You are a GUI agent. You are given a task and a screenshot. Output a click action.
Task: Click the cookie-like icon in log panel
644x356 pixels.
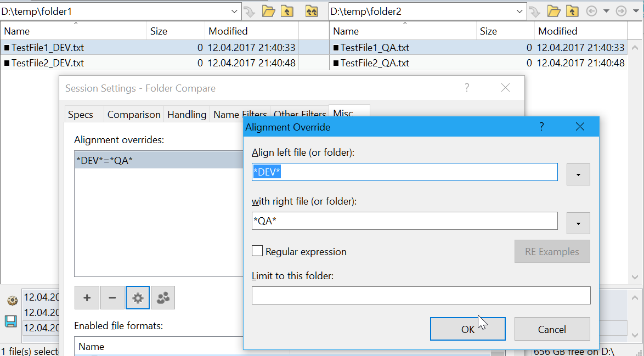tap(12, 301)
